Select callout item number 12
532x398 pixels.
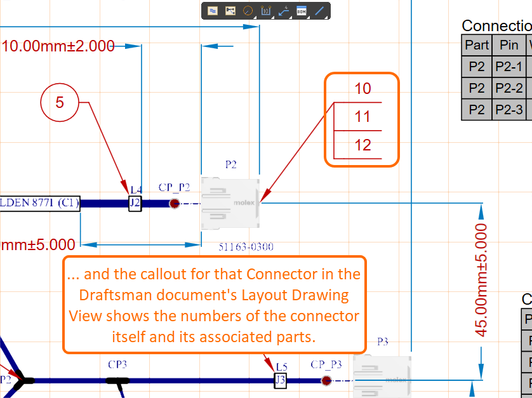pos(362,145)
